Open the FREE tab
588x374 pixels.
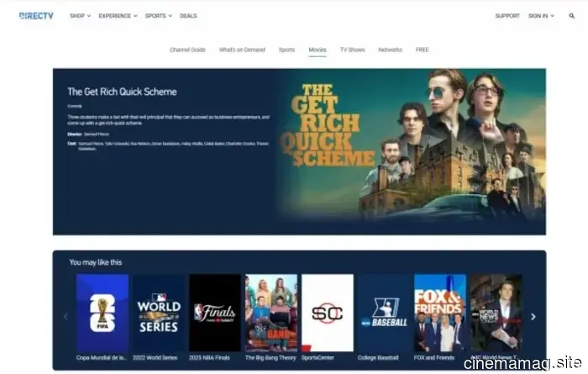tap(423, 50)
